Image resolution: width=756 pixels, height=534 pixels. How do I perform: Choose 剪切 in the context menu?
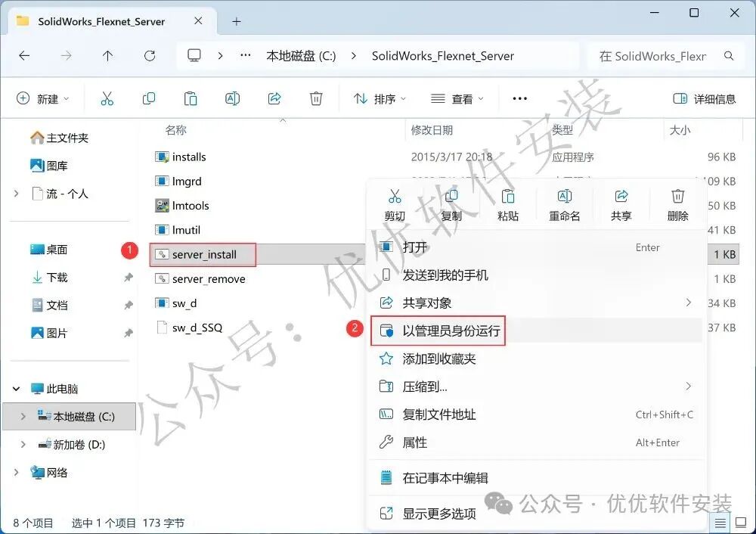click(x=395, y=205)
